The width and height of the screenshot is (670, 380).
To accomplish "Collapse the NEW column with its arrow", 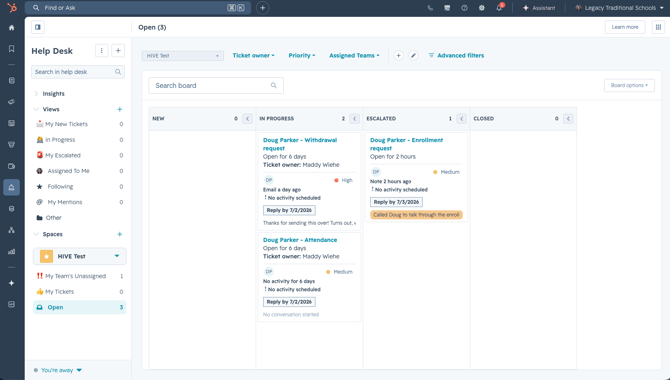I will click(247, 119).
